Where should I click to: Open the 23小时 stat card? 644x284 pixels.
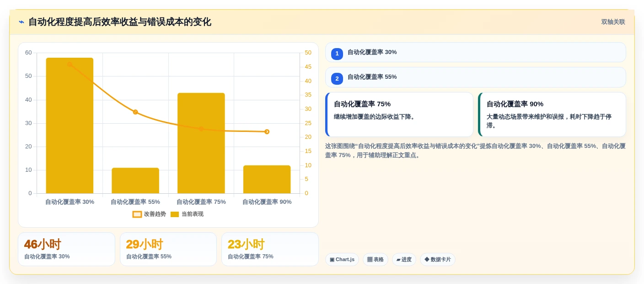(270, 249)
